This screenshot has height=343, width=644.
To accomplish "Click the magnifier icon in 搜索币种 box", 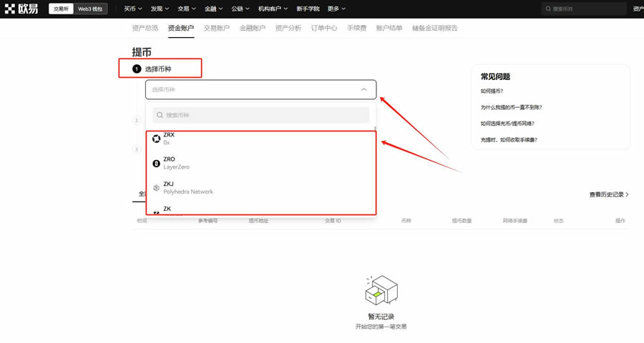I will (x=160, y=115).
